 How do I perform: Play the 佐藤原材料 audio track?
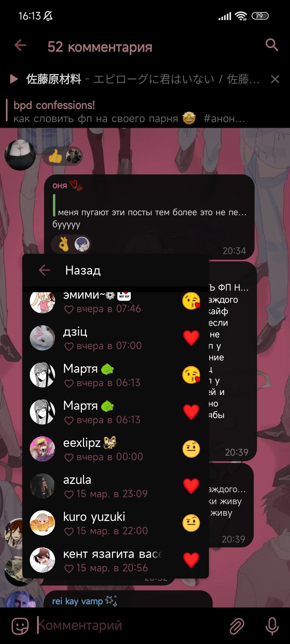coord(14,79)
